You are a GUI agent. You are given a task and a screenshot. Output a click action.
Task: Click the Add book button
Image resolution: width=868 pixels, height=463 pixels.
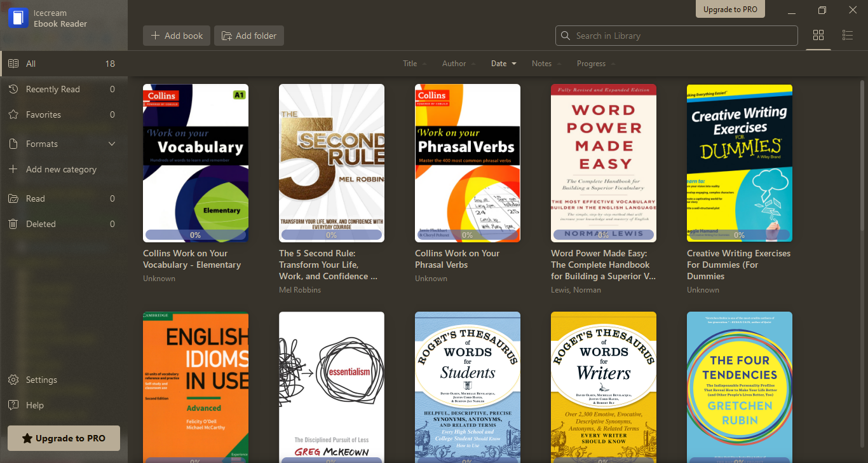click(x=177, y=36)
